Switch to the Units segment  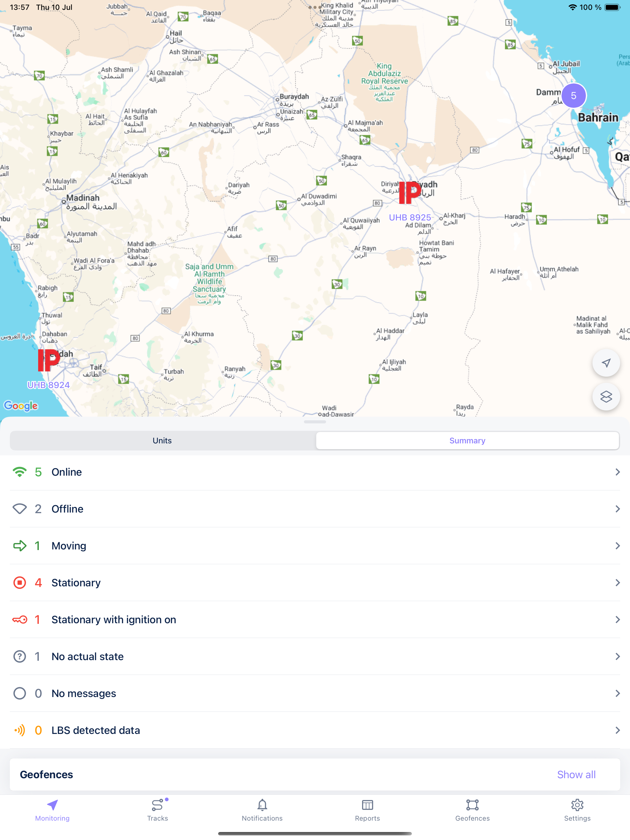162,441
